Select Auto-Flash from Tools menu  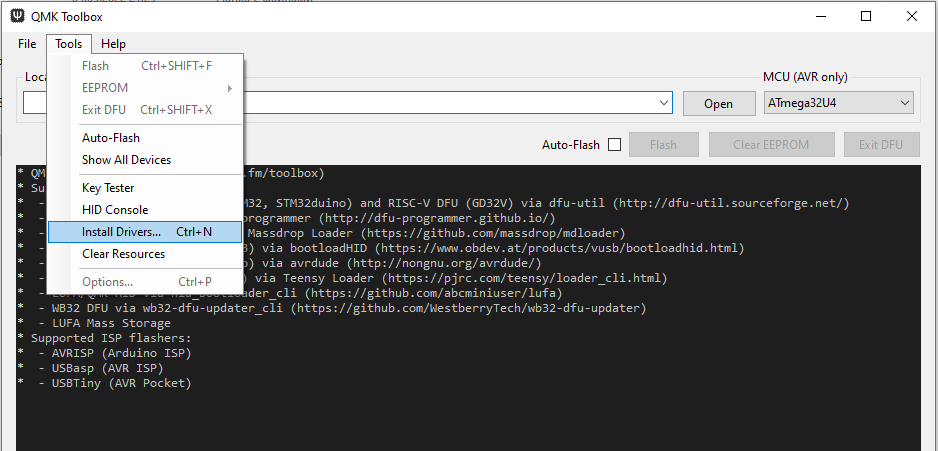coord(111,138)
